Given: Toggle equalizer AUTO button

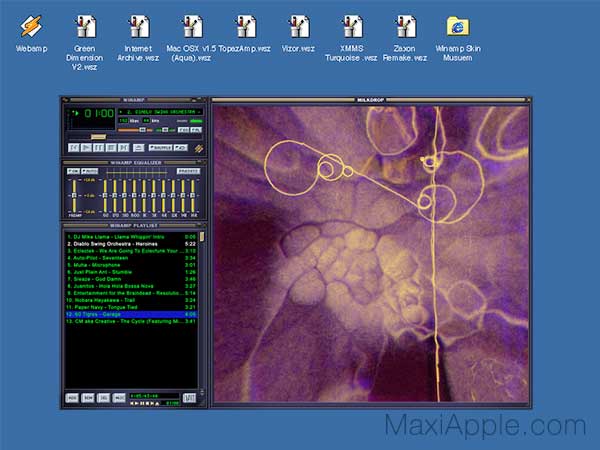Looking at the screenshot, I should point(90,171).
